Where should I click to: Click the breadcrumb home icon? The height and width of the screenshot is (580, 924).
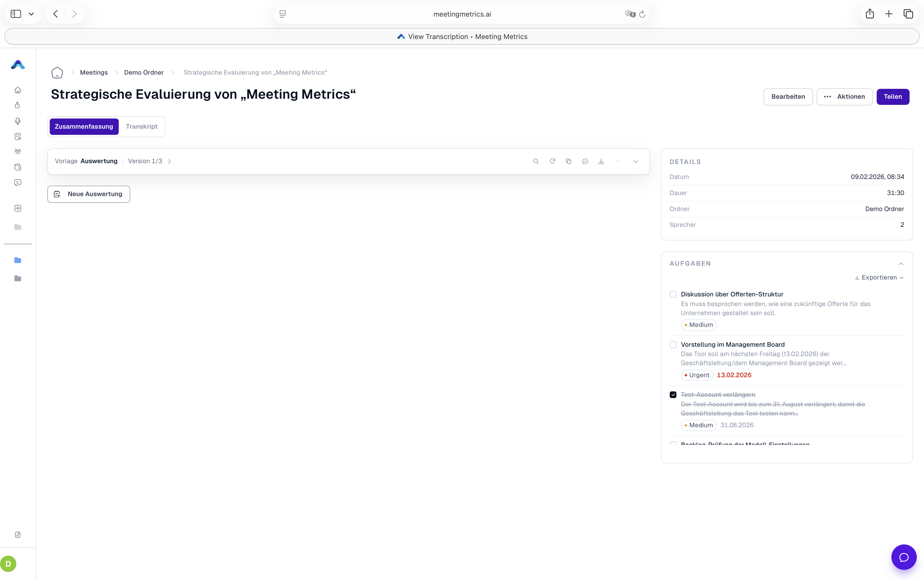click(57, 72)
